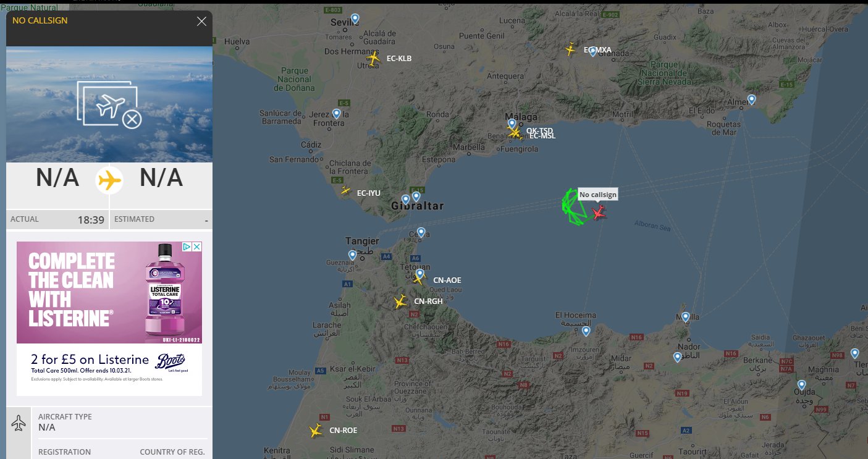Image resolution: width=868 pixels, height=459 pixels.
Task: Click the Al Hoceima airport pin
Action: coord(586,331)
